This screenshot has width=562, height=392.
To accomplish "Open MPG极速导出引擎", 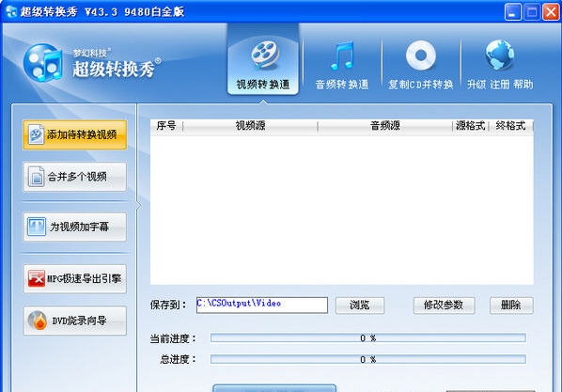I will click(x=74, y=278).
